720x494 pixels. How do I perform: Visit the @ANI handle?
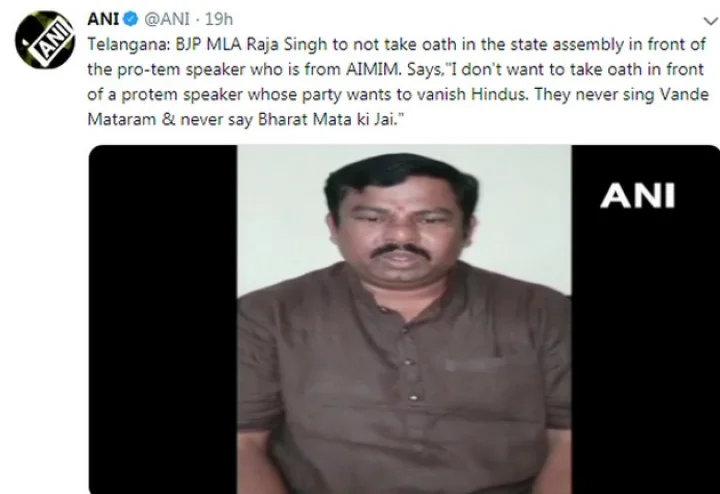(167, 19)
